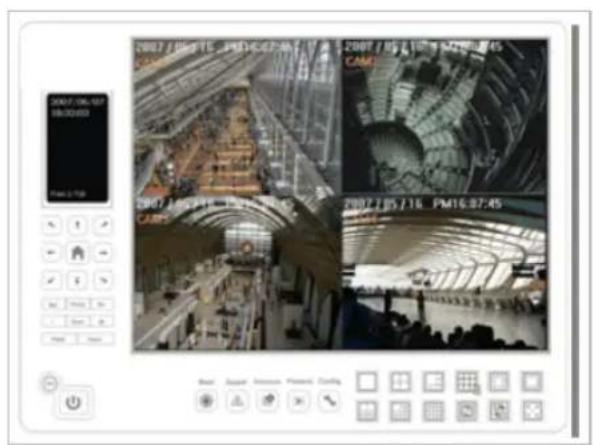Select the quad-split four-camera layout
Image resolution: width=593 pixels, height=445 pixels.
[x=400, y=381]
